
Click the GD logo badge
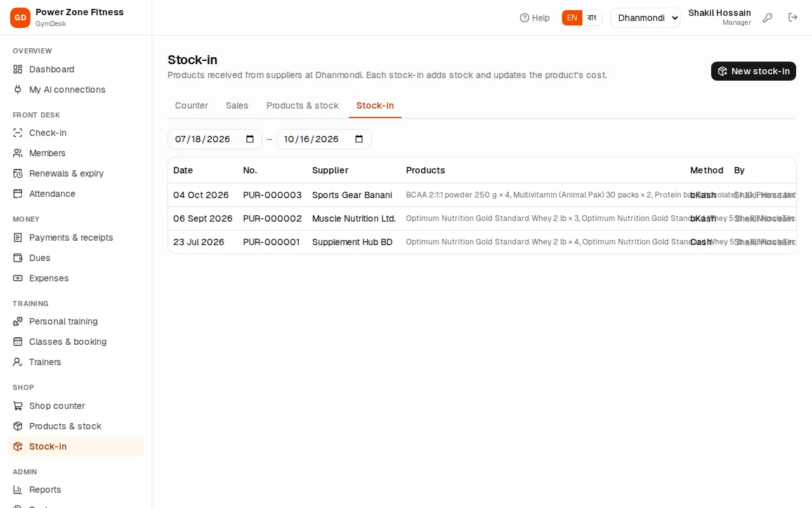[x=20, y=18]
